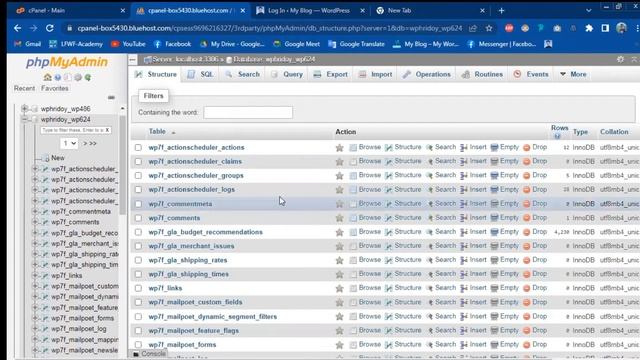Check the wp7f_mailpoet_forms checkbox
This screenshot has width=640, height=360.
(x=138, y=344)
